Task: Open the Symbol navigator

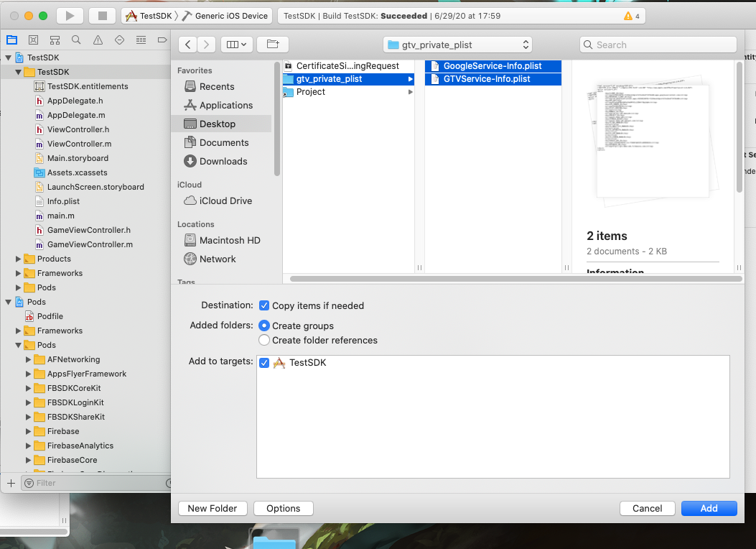Action: coord(55,40)
